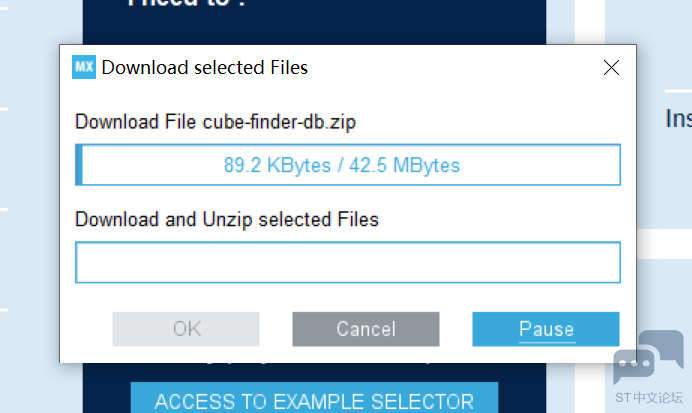The image size is (692, 413).
Task: Click the greyed-out OK button
Action: coord(186,329)
